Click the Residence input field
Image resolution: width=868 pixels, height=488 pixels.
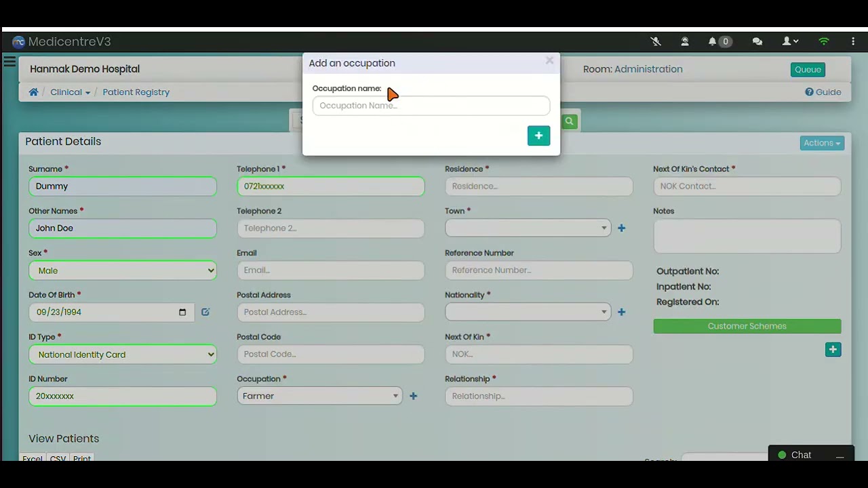coord(539,186)
